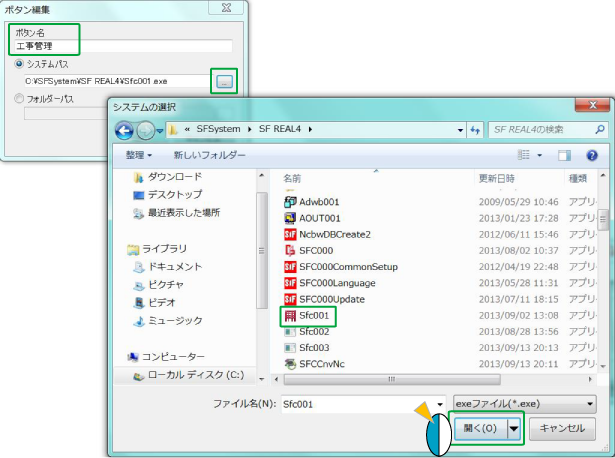The image size is (615, 458).
Task: Select the SFCCnvNc file icon
Action: (x=290, y=364)
